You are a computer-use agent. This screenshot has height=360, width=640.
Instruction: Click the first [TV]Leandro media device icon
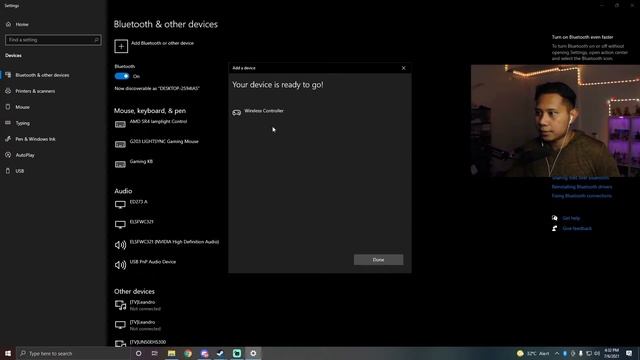point(120,305)
